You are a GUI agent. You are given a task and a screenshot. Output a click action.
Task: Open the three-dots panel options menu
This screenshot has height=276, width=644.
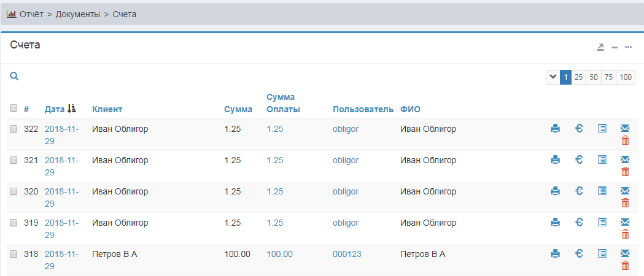(x=628, y=47)
